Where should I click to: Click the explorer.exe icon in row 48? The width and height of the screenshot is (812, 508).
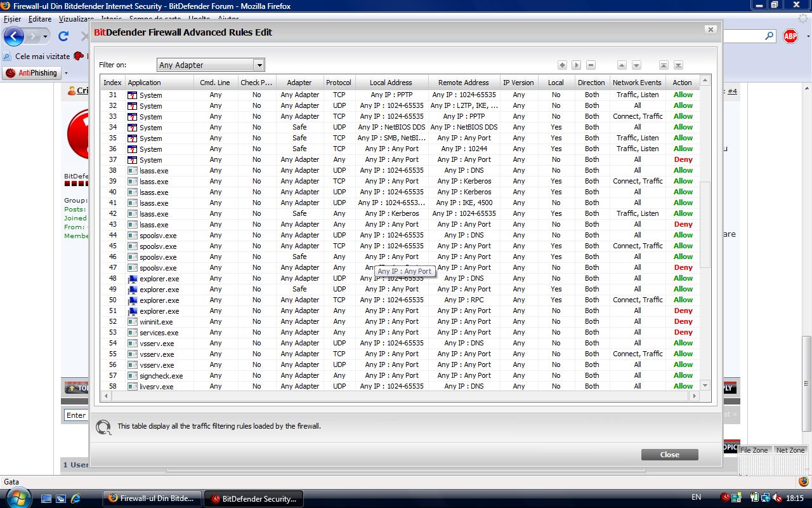click(133, 279)
